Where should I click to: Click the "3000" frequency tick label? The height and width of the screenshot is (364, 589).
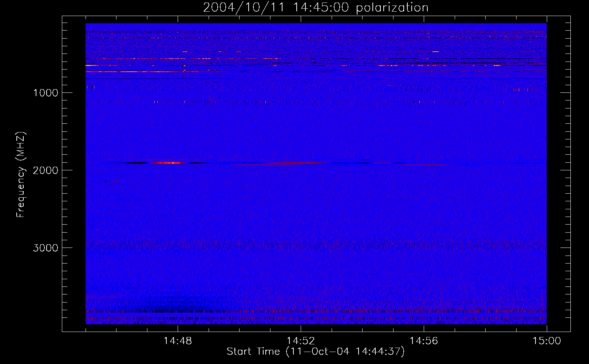pyautogui.click(x=46, y=248)
